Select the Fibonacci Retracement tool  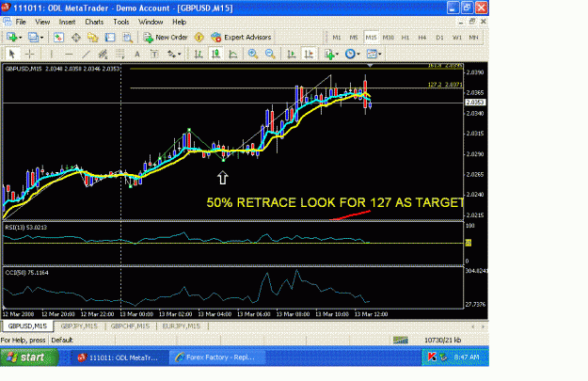click(x=120, y=54)
